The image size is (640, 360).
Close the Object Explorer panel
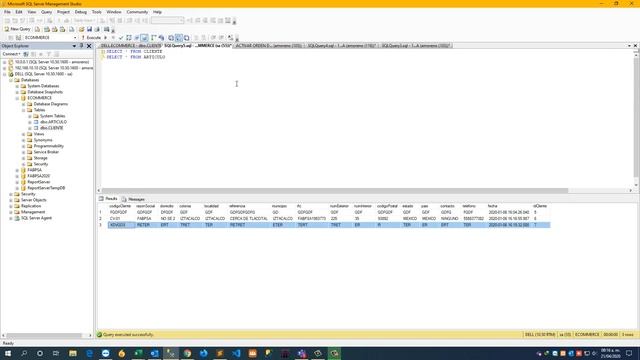click(x=89, y=46)
